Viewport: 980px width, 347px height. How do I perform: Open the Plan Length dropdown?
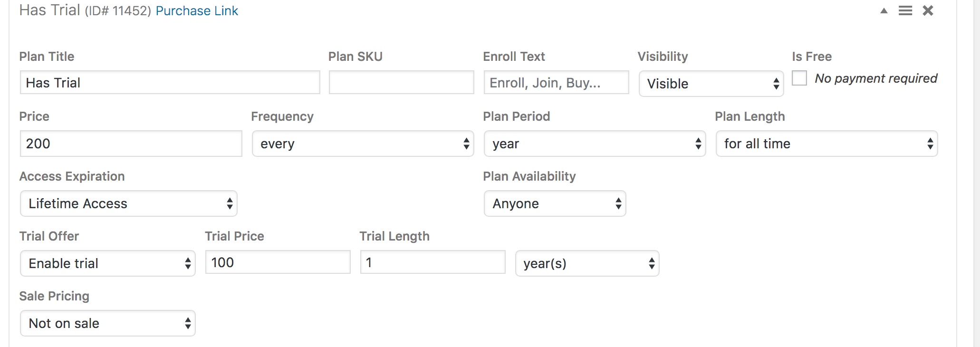[x=826, y=144]
